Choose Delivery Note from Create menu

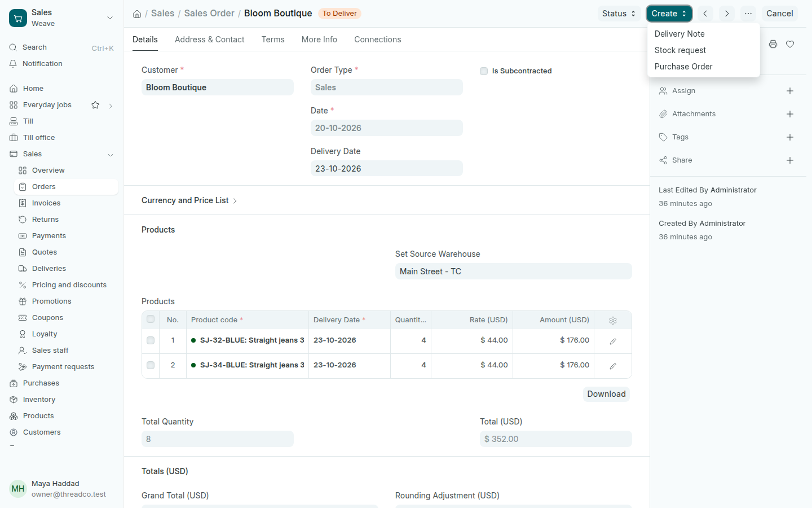point(679,34)
